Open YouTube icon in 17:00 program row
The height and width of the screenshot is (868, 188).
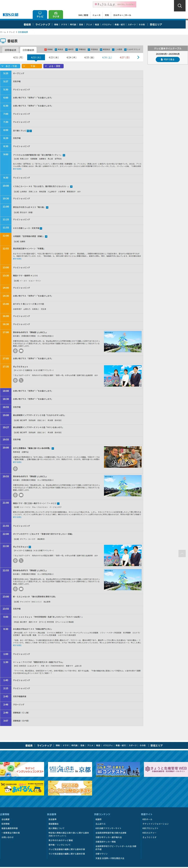[x=21, y=351]
